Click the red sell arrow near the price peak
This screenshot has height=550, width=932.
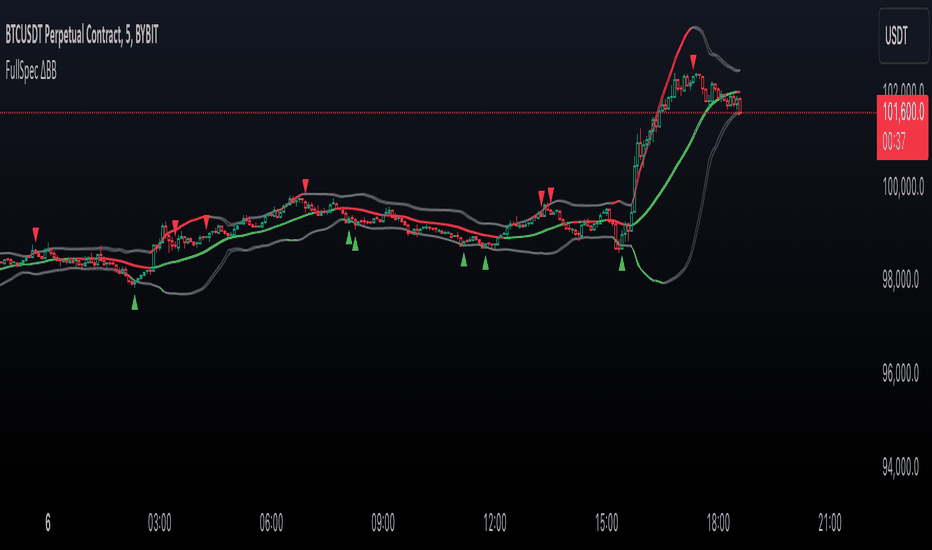pos(693,62)
